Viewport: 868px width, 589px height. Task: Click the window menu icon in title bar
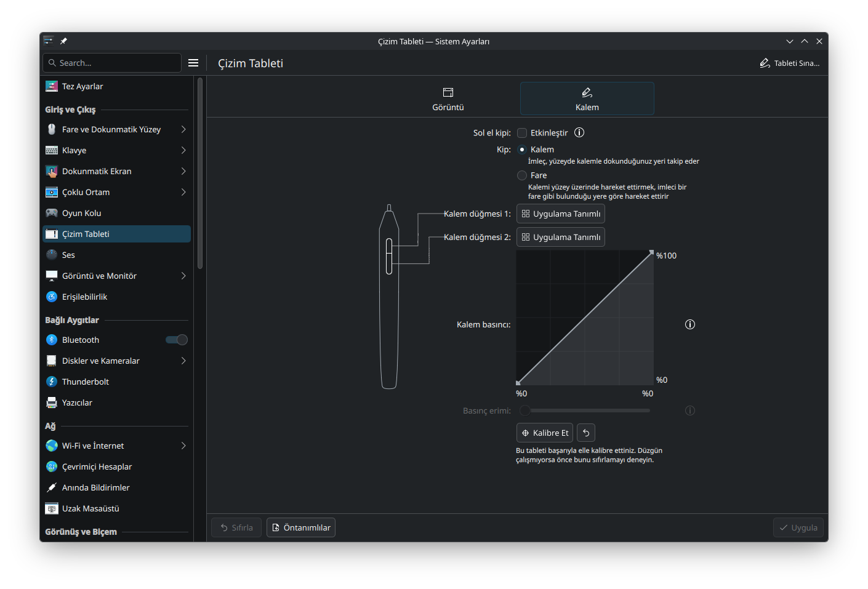[49, 41]
